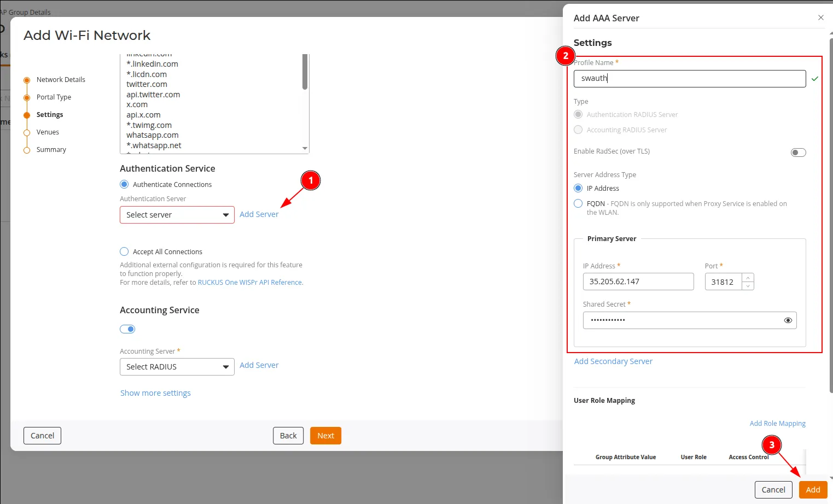Close the Add AAA Server panel
Screen dimensions: 833x504
(x=820, y=17)
